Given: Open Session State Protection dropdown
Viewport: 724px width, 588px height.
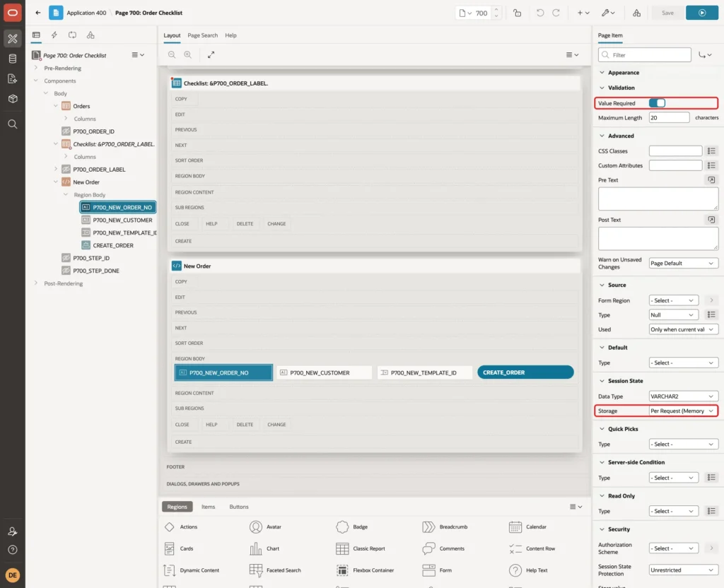Looking at the screenshot, I should coord(683,570).
